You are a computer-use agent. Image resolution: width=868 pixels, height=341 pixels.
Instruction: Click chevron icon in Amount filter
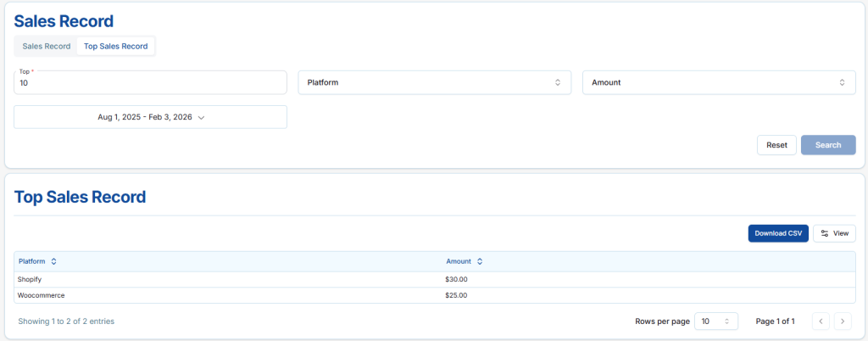click(x=842, y=83)
